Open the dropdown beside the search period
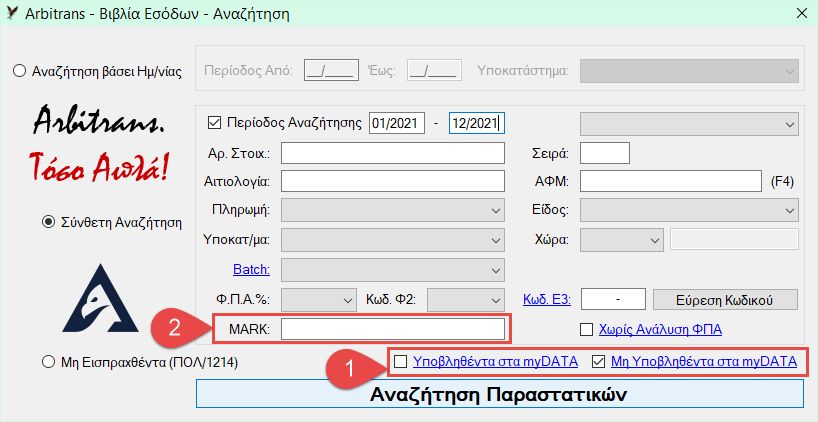Image resolution: width=818 pixels, height=422 pixels. click(689, 124)
